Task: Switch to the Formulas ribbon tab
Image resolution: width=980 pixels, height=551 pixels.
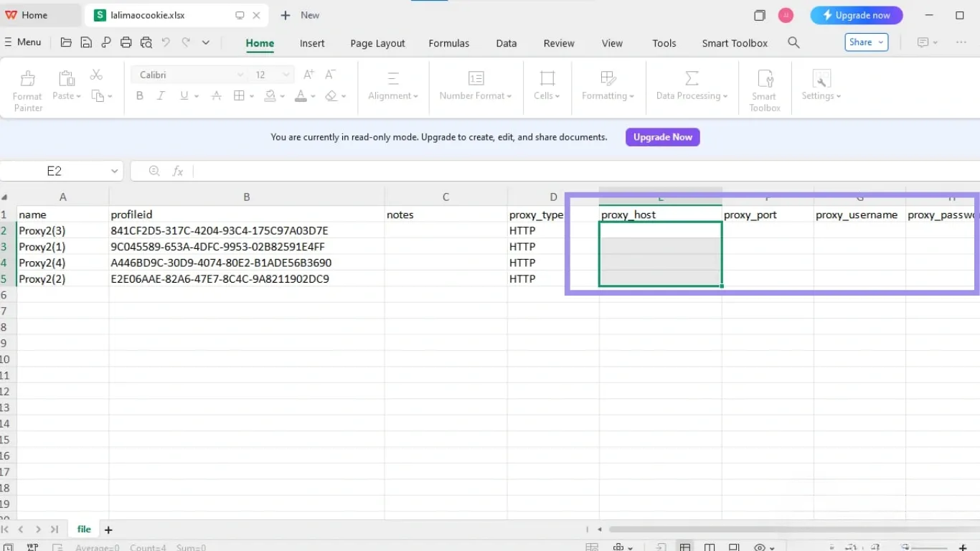Action: tap(448, 43)
